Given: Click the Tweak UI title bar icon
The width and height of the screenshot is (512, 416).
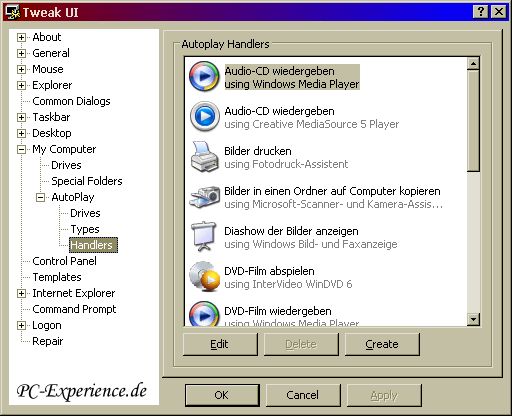Looking at the screenshot, I should tap(13, 12).
